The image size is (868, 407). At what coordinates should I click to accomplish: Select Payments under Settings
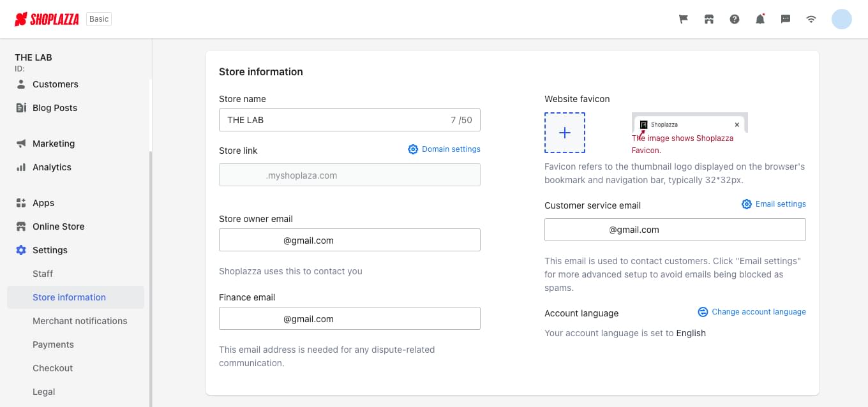coord(53,344)
